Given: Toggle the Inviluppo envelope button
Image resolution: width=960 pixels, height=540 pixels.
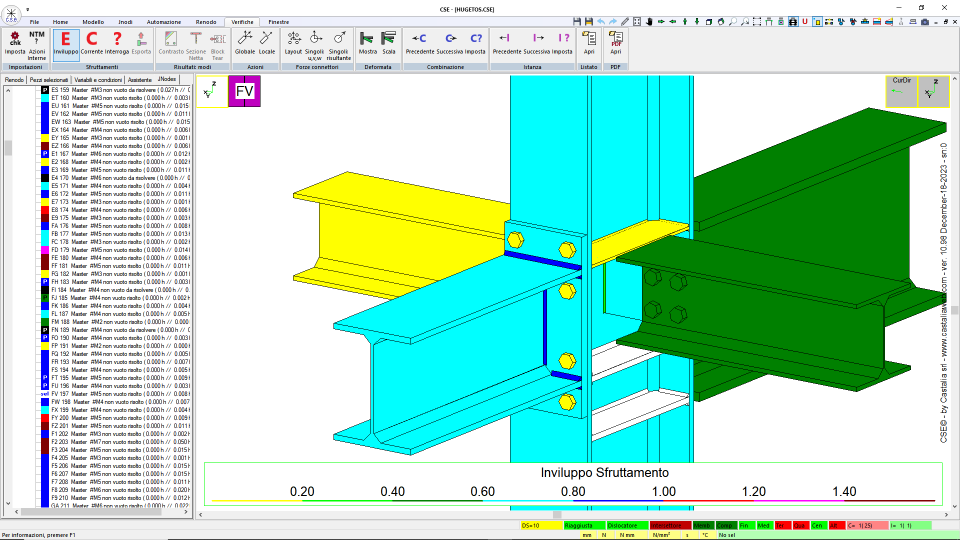Looking at the screenshot, I should 66,43.
